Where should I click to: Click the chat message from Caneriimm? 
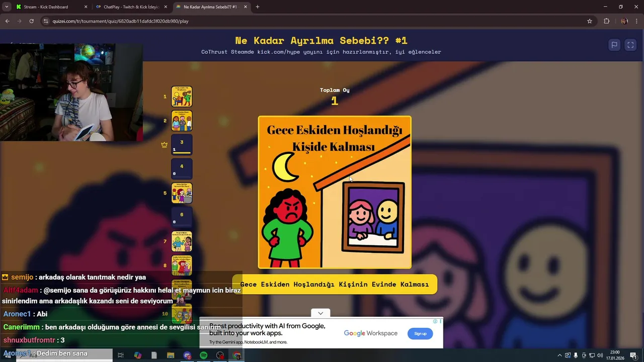tap(112, 327)
